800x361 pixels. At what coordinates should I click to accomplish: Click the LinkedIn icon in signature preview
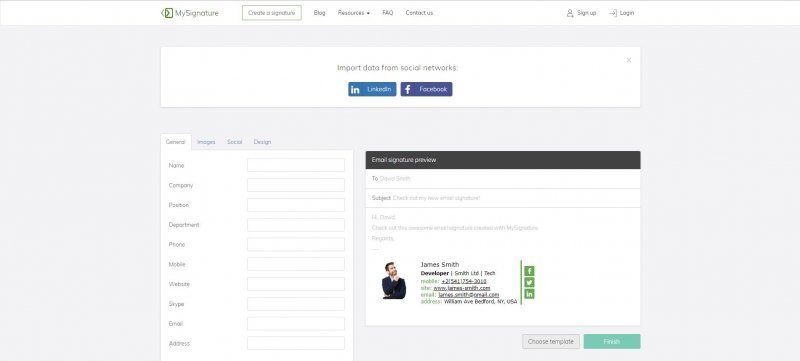[x=529, y=294]
